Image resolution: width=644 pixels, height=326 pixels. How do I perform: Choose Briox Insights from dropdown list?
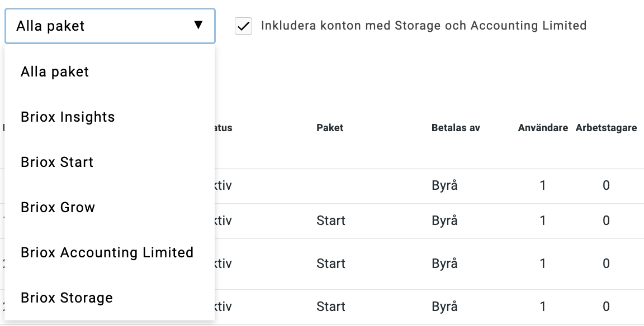[x=109, y=117]
